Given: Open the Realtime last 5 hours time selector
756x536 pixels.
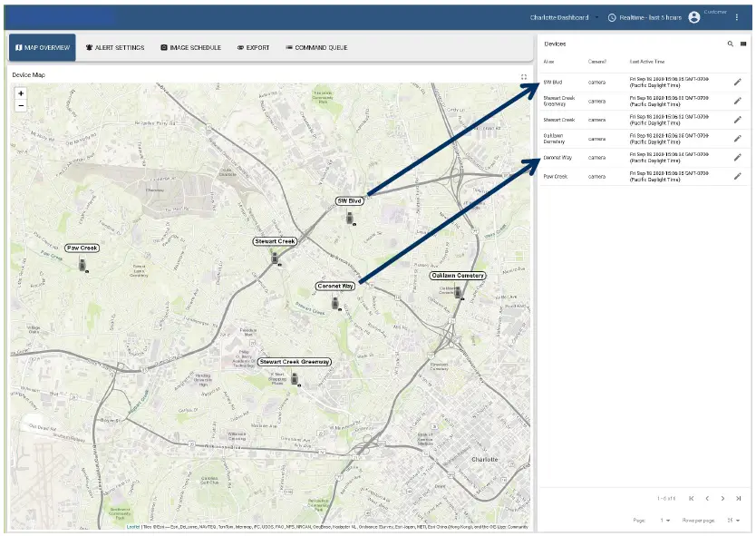Looking at the screenshot, I should click(644, 17).
